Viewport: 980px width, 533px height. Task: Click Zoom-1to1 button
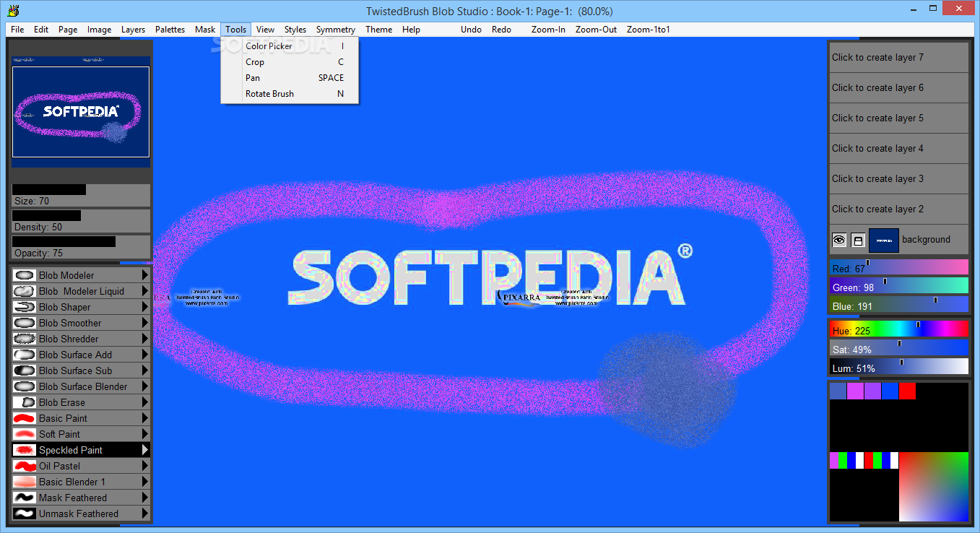point(648,30)
